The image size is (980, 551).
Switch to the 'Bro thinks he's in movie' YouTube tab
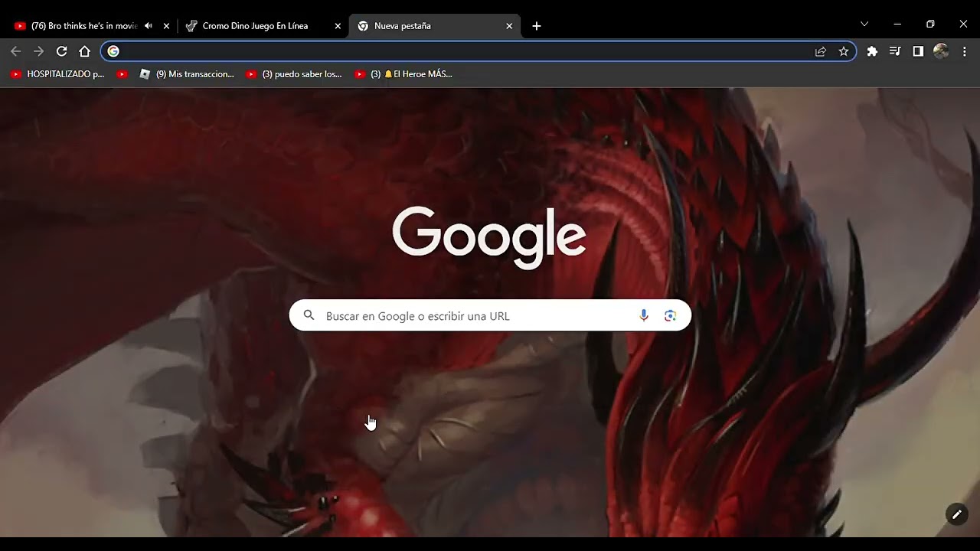click(84, 26)
